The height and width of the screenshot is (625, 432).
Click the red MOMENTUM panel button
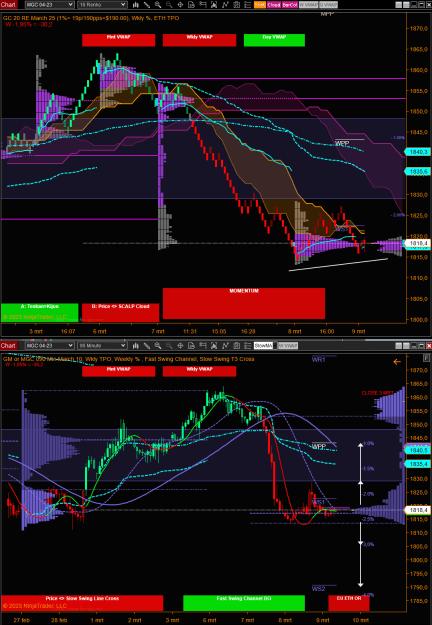(244, 303)
